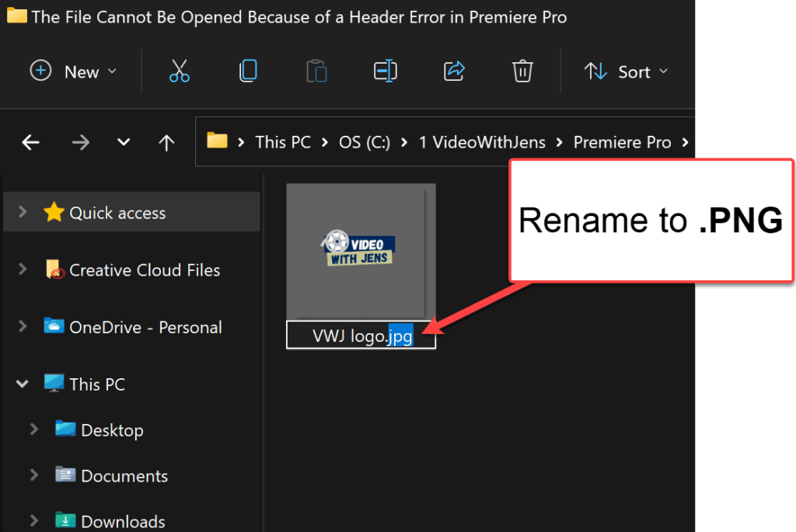Open recent locations chevron dropdown
Viewport: 796px width, 532px height.
[x=124, y=142]
